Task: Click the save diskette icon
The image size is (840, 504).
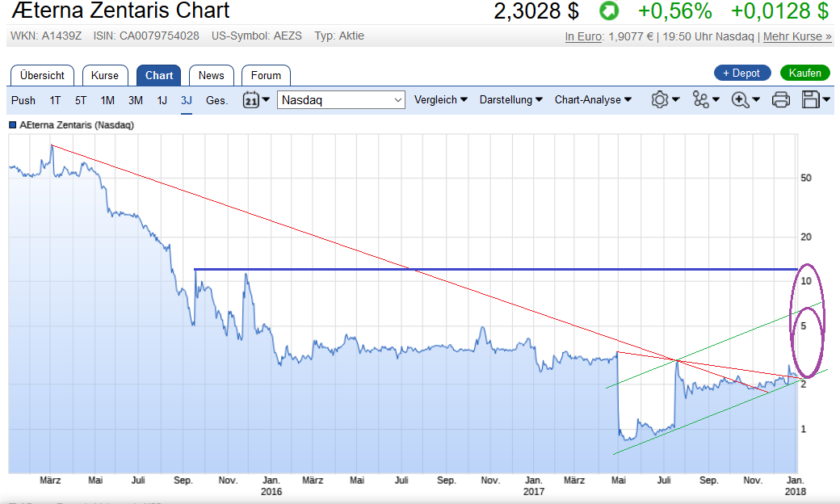Action: 811,100
